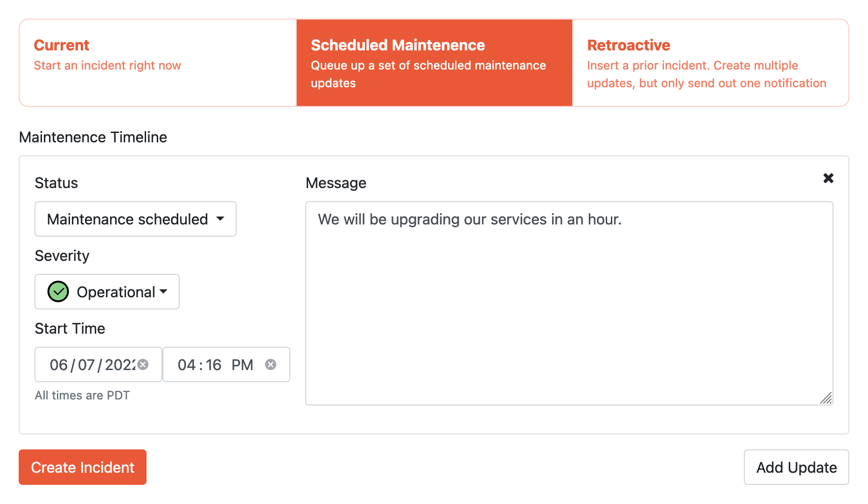Select the month segment 06 in date

pos(59,365)
